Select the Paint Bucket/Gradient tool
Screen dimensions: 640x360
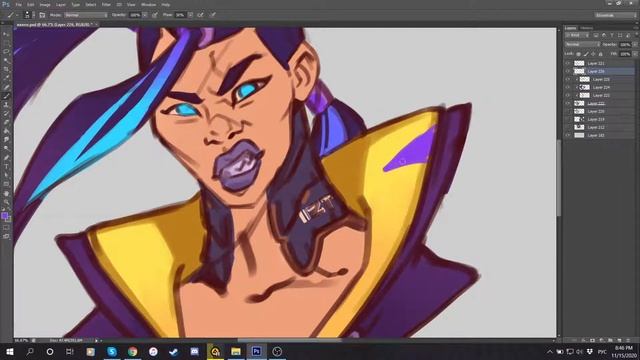coord(6,131)
